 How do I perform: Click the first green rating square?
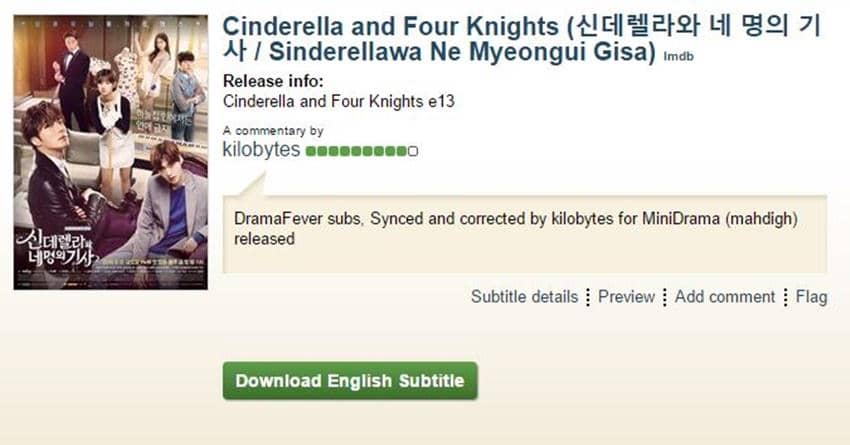pos(310,151)
